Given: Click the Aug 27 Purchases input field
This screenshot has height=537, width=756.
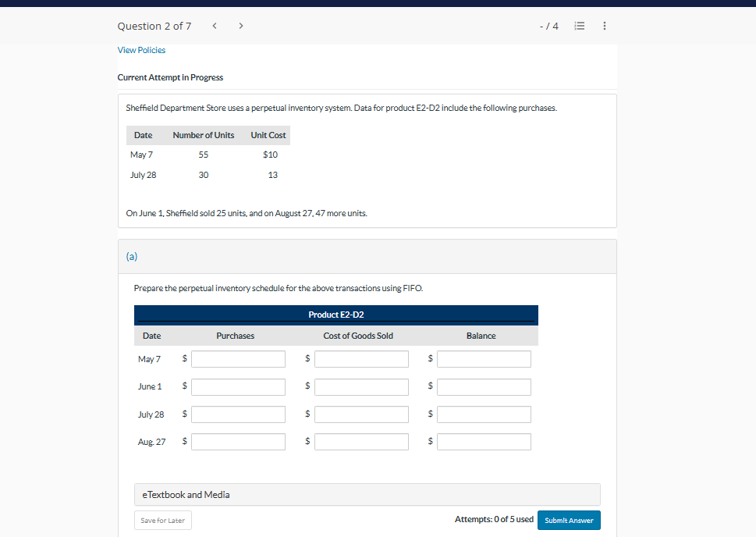Looking at the screenshot, I should 238,441.
